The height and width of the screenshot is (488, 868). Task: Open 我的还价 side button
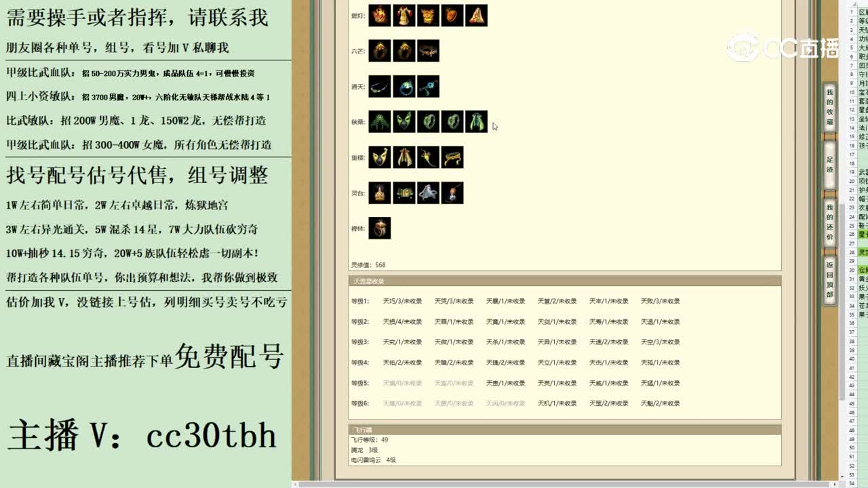829,222
